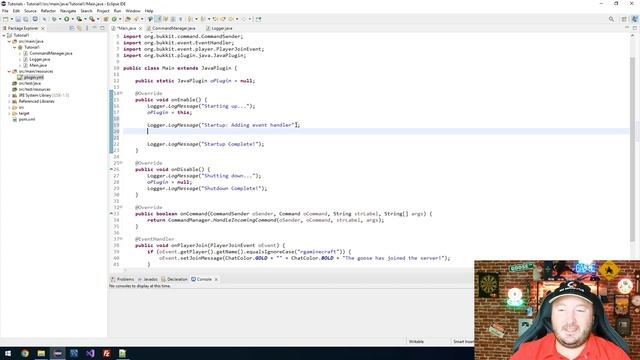Select the Java perspective icon at far right
Viewport: 640px width, 360px height.
634,19
